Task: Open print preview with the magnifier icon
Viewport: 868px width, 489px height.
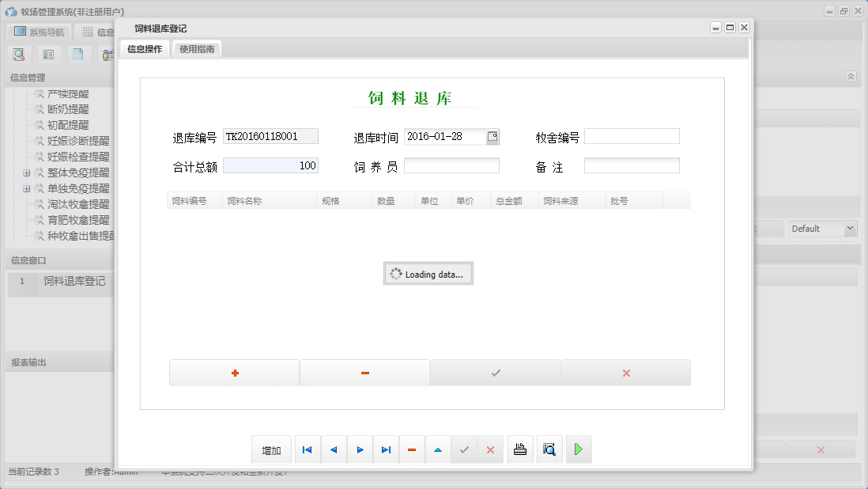Action: click(549, 449)
